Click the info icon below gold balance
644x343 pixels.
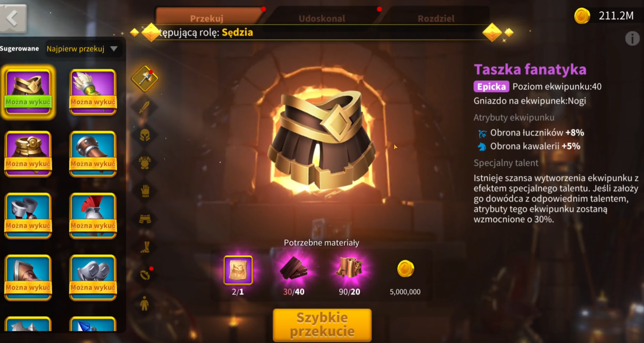[x=632, y=38]
